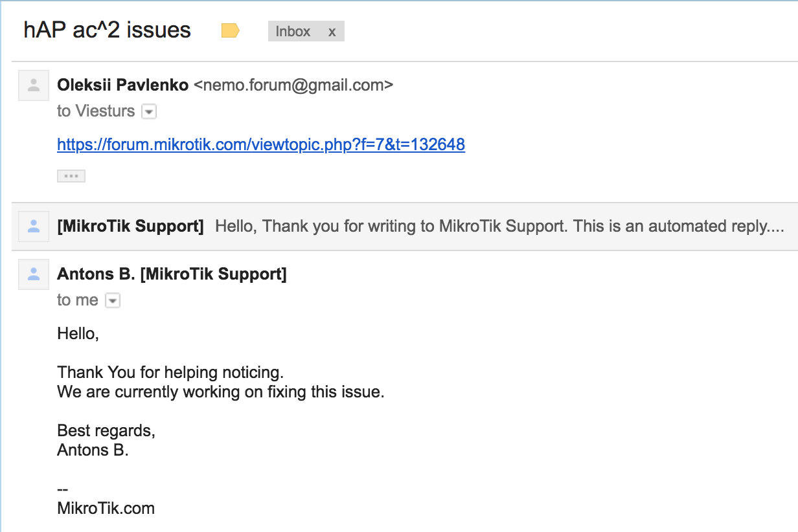Click sender name Antons B. [MikroTik Support]
The width and height of the screenshot is (798, 532).
click(x=172, y=274)
